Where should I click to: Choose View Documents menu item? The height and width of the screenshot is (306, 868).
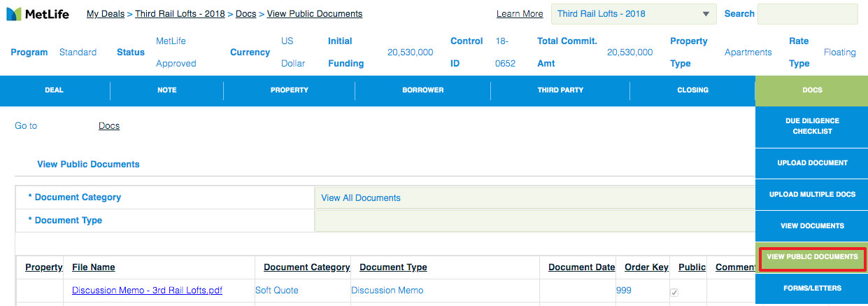tap(812, 226)
